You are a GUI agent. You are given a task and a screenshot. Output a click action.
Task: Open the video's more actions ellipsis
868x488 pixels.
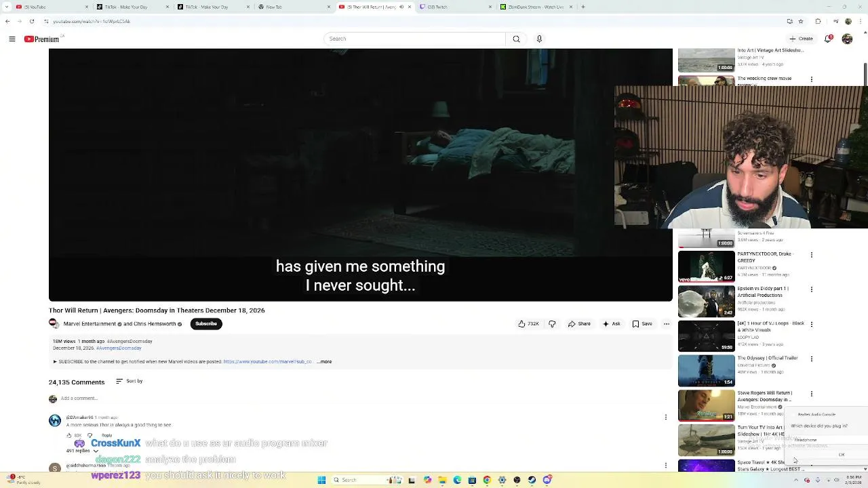click(667, 324)
